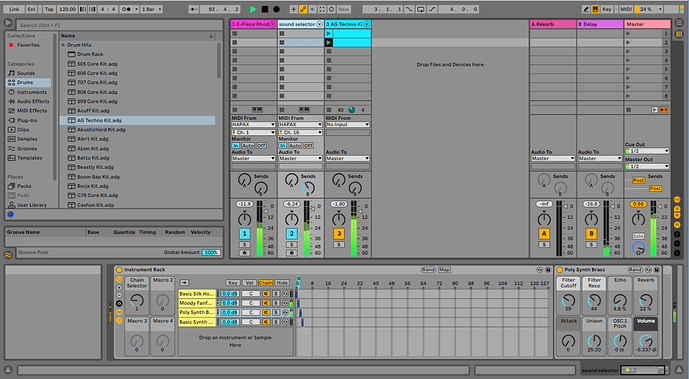Viewport: 689px width, 379px height.
Task: Click the Play button in transport
Action: 253,9
